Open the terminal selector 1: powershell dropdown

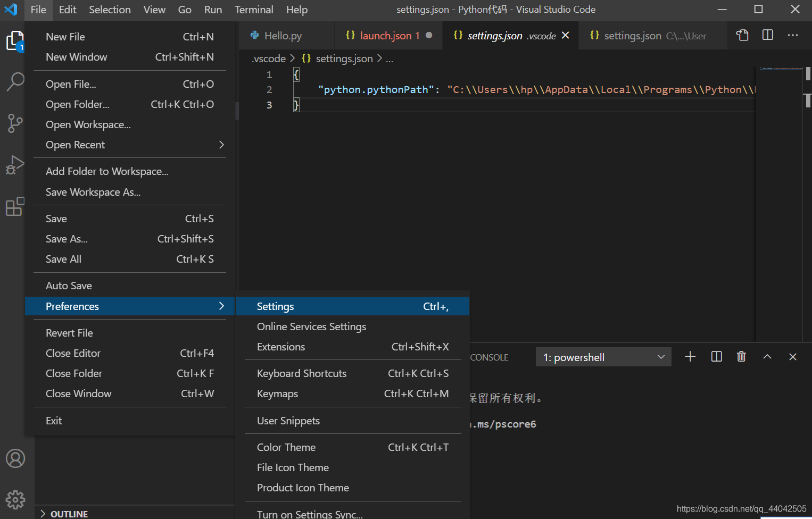tap(603, 357)
